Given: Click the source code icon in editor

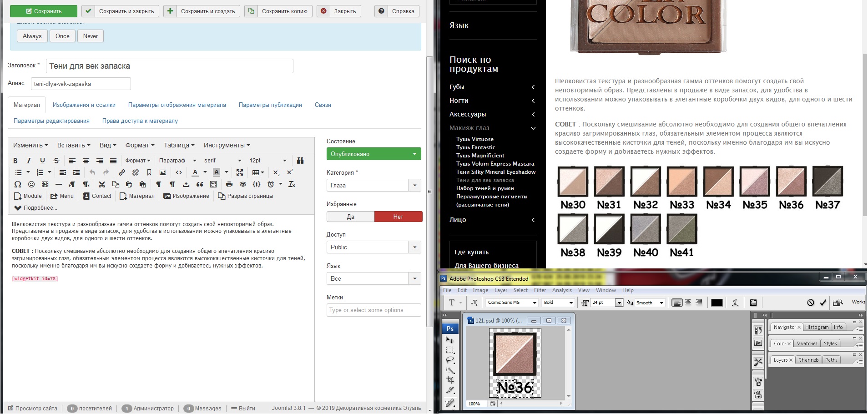Looking at the screenshot, I should [x=179, y=172].
